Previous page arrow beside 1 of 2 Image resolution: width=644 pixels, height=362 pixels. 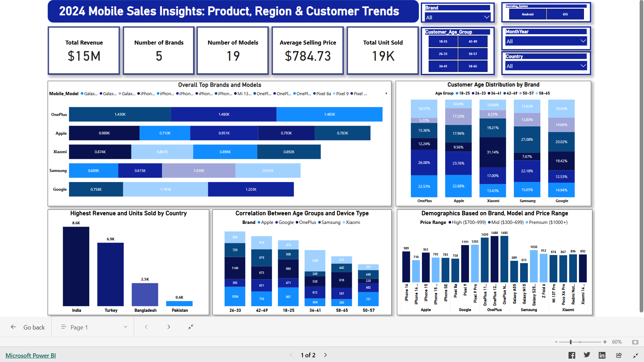[291, 355]
